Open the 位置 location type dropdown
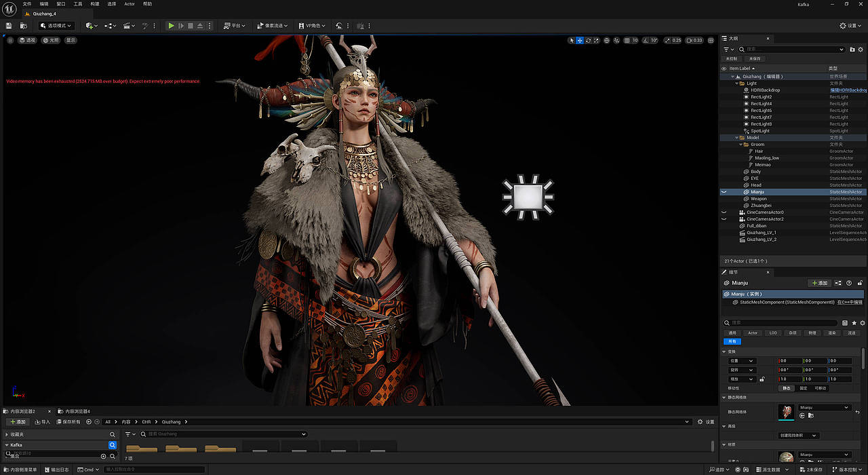 point(741,361)
